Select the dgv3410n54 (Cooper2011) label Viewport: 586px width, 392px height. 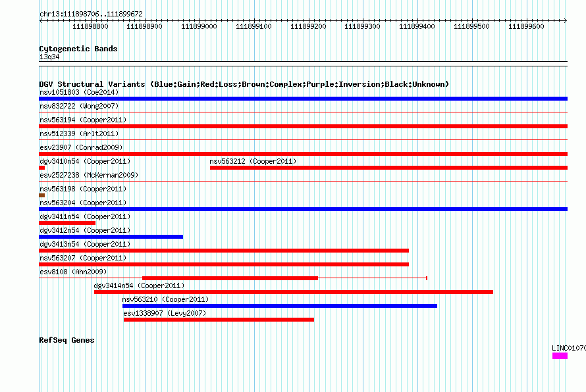pyautogui.click(x=85, y=161)
